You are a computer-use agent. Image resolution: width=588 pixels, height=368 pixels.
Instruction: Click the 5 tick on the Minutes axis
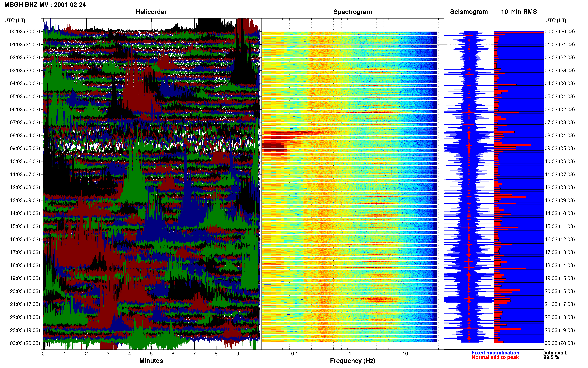coord(151,354)
